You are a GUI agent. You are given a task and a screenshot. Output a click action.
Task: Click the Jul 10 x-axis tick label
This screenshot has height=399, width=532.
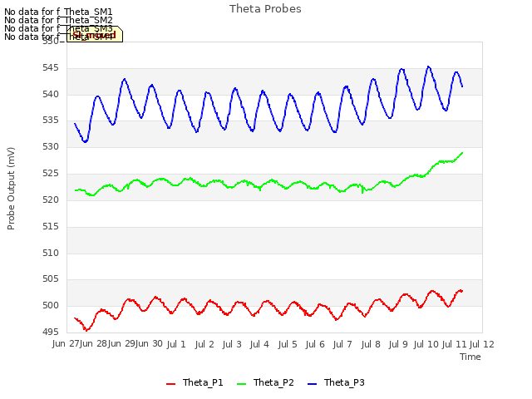click(426, 344)
